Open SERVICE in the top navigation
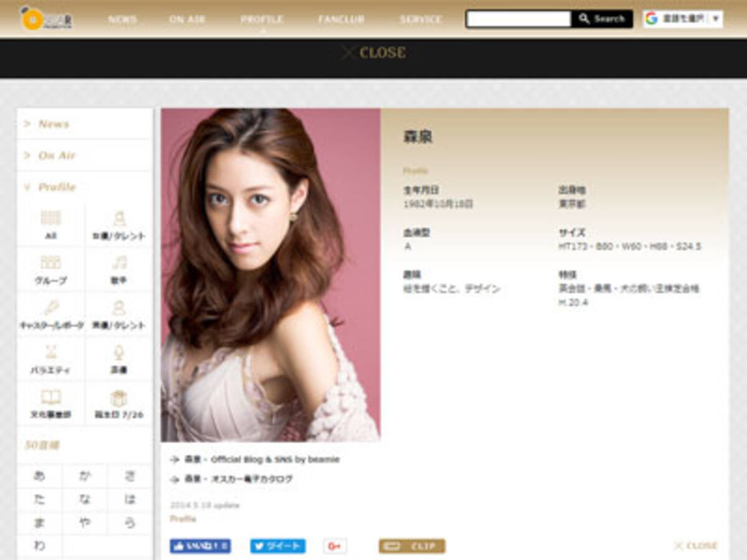Viewport: 747px width, 560px height. click(421, 20)
